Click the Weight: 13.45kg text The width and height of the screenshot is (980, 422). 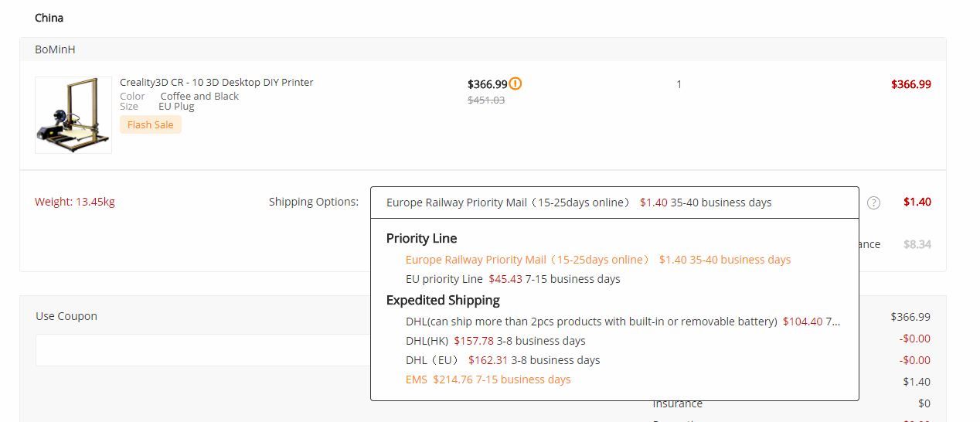pos(75,202)
